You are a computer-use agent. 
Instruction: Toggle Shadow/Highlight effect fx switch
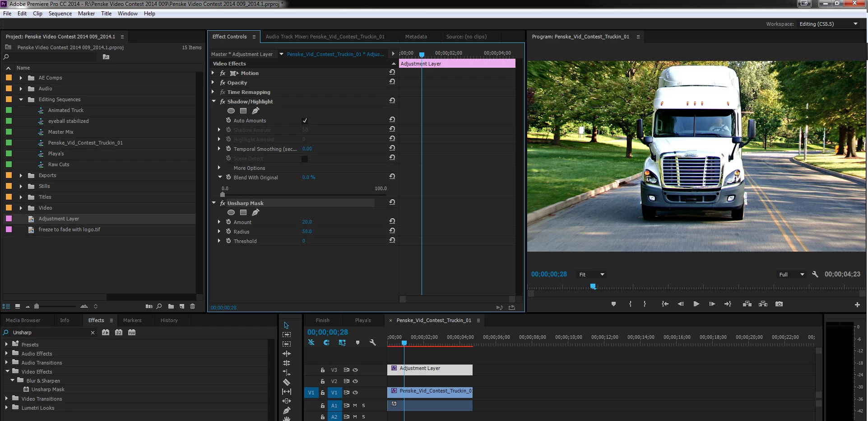(x=223, y=102)
